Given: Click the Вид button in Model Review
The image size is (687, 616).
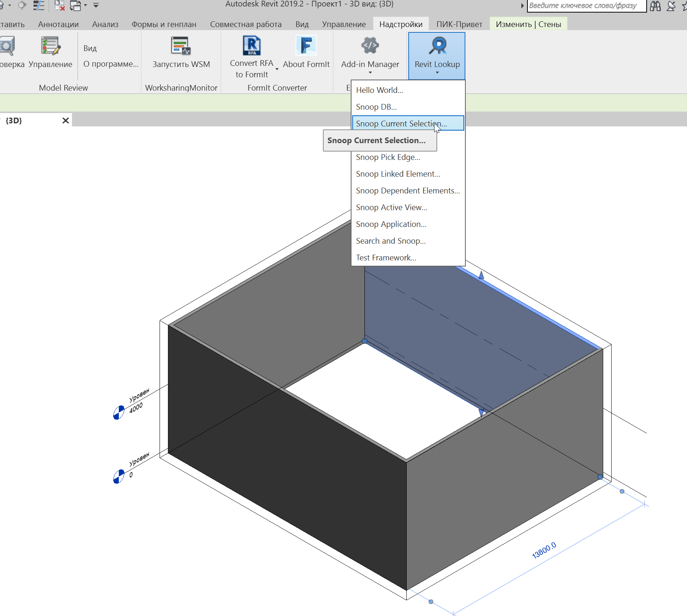Looking at the screenshot, I should 90,48.
